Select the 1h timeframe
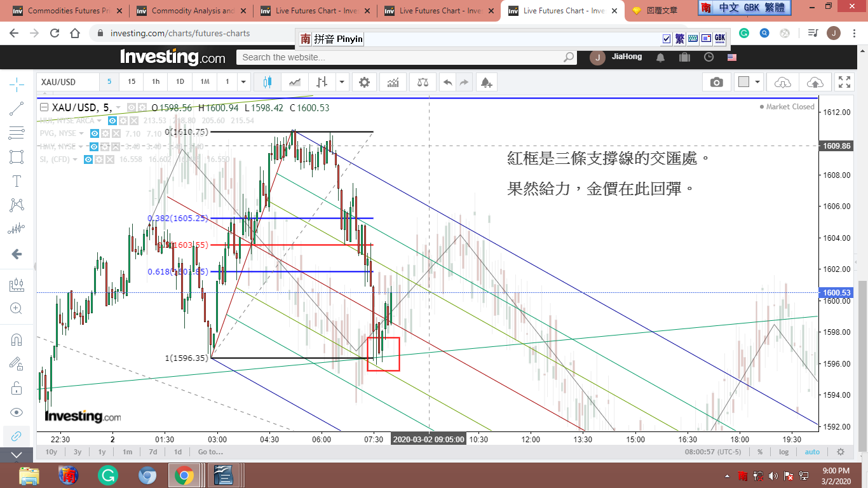868x488 pixels. (156, 82)
